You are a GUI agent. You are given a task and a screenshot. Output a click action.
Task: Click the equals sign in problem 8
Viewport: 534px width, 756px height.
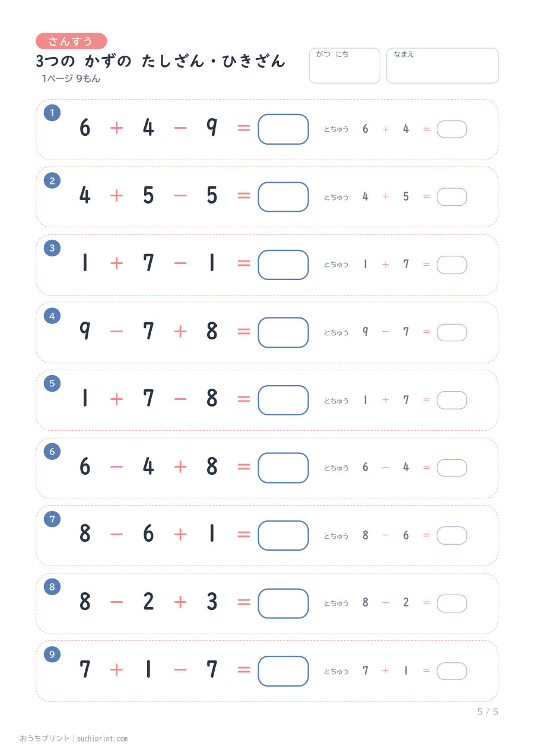coord(244,602)
